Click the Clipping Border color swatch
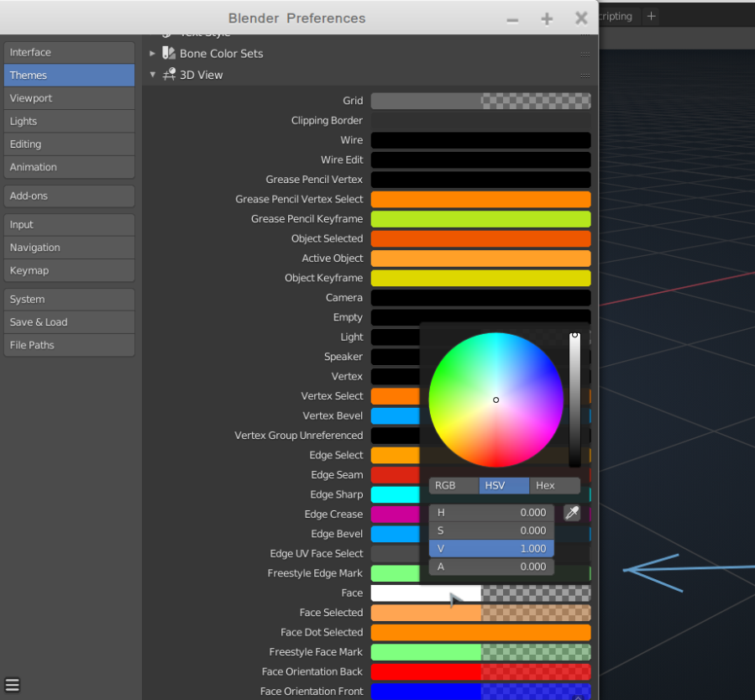Screen dimensions: 755x700 pyautogui.click(x=480, y=120)
